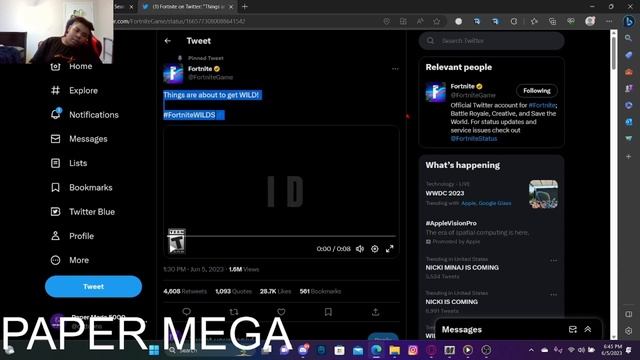This screenshot has height=360, width=640.
Task: Open Edge sidebar settings gear
Action: (629, 331)
